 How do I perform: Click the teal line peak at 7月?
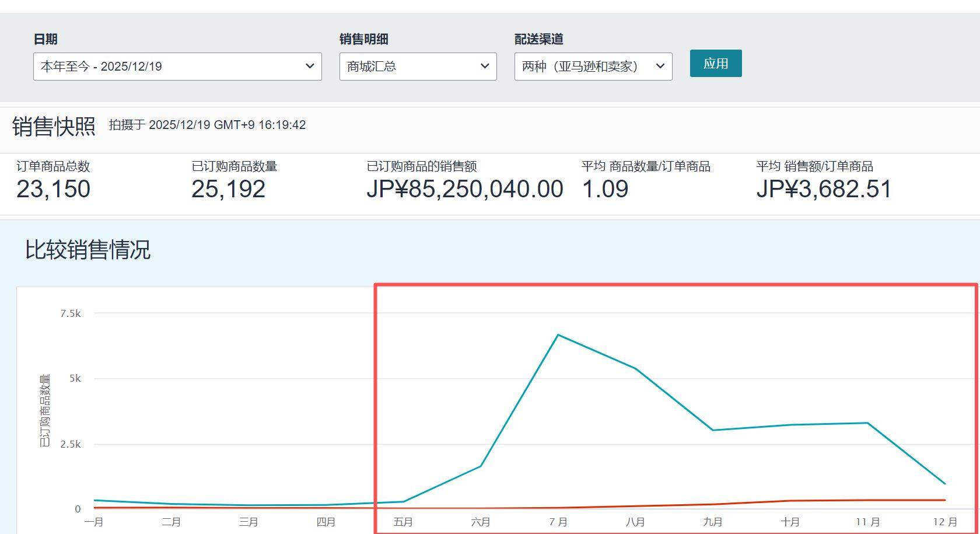point(558,335)
